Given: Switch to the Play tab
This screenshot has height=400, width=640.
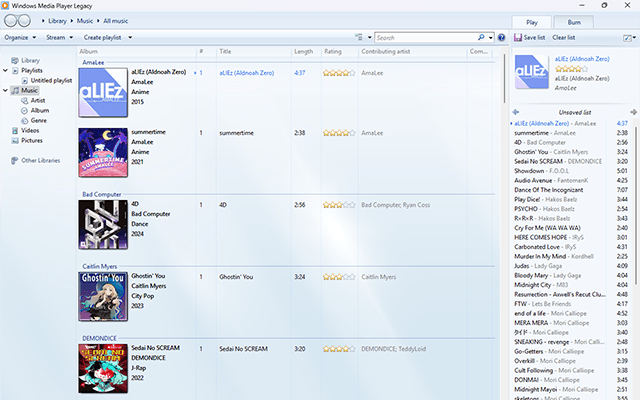Looking at the screenshot, I should pos(532,22).
